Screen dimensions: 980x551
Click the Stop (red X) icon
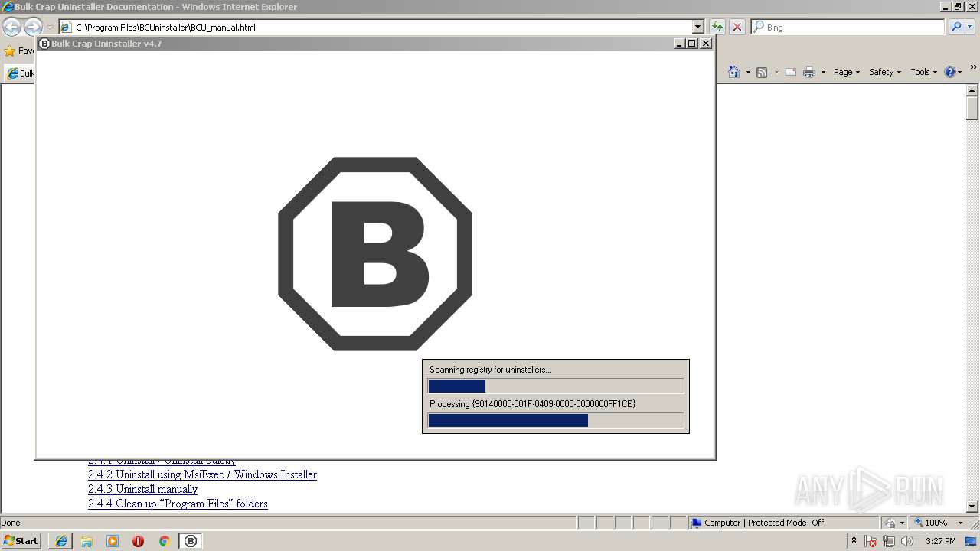(x=737, y=27)
